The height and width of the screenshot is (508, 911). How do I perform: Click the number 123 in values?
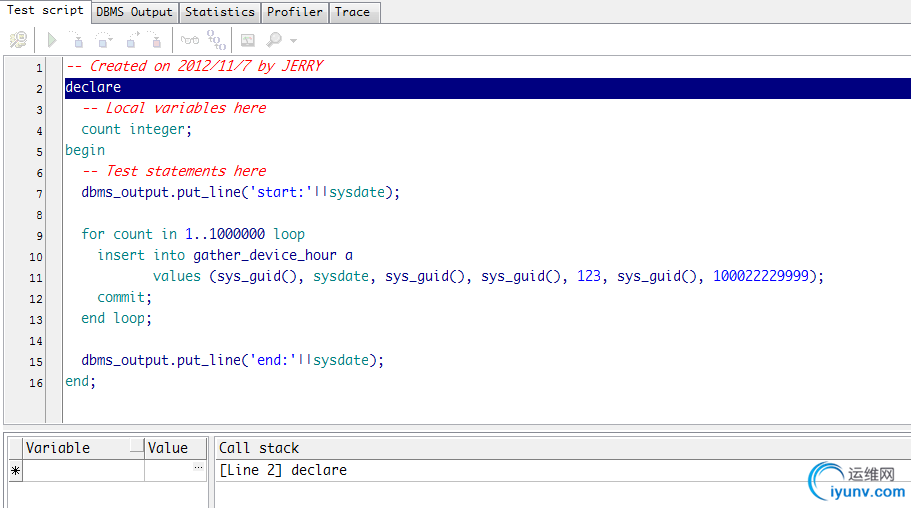(589, 276)
